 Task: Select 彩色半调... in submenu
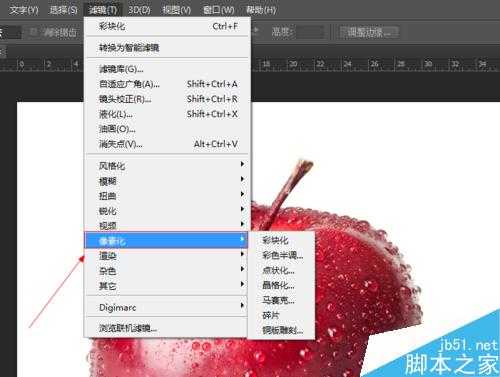point(281,255)
